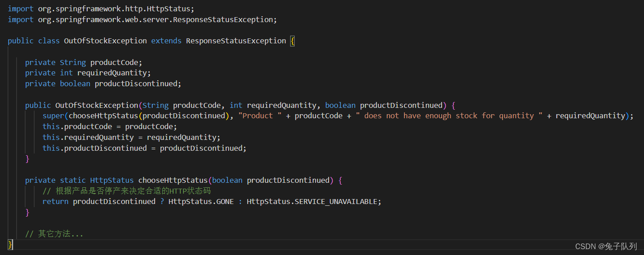Image resolution: width=644 pixels, height=255 pixels.
Task: Click the constructor's closing brace
Action: pos(27,159)
